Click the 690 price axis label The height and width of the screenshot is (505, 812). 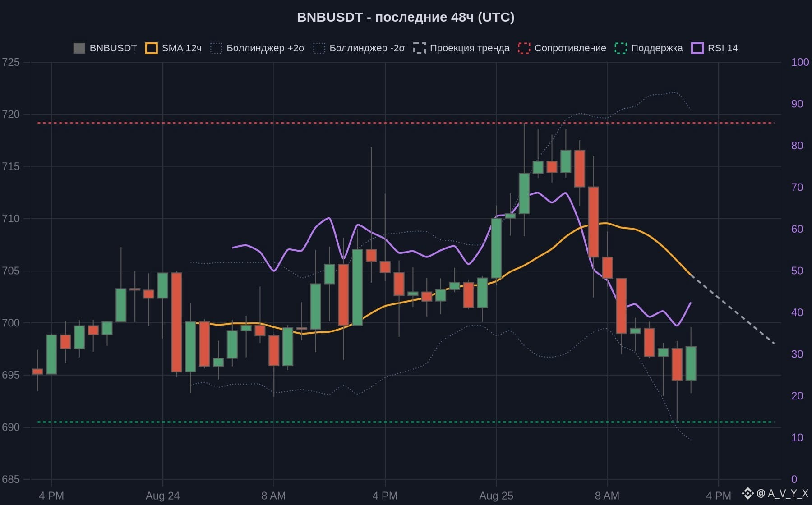pos(11,427)
